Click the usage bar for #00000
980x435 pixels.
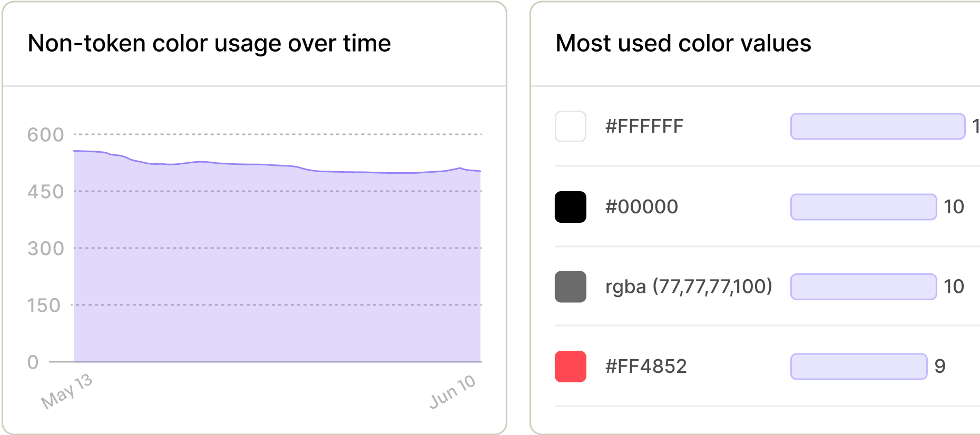pyautogui.click(x=864, y=207)
